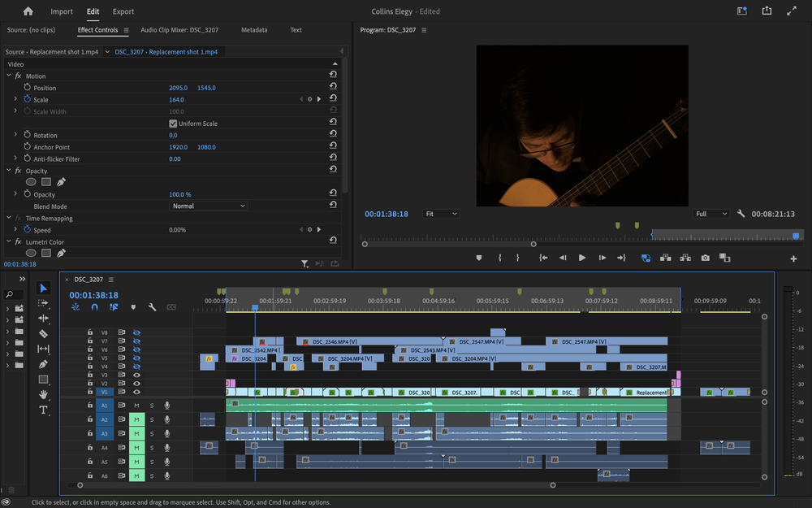Select the Razor tool in the toolbar

pos(43,333)
